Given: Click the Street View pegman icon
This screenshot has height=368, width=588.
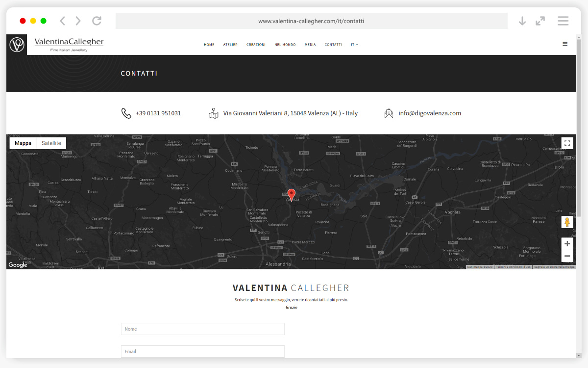Looking at the screenshot, I should click(567, 222).
